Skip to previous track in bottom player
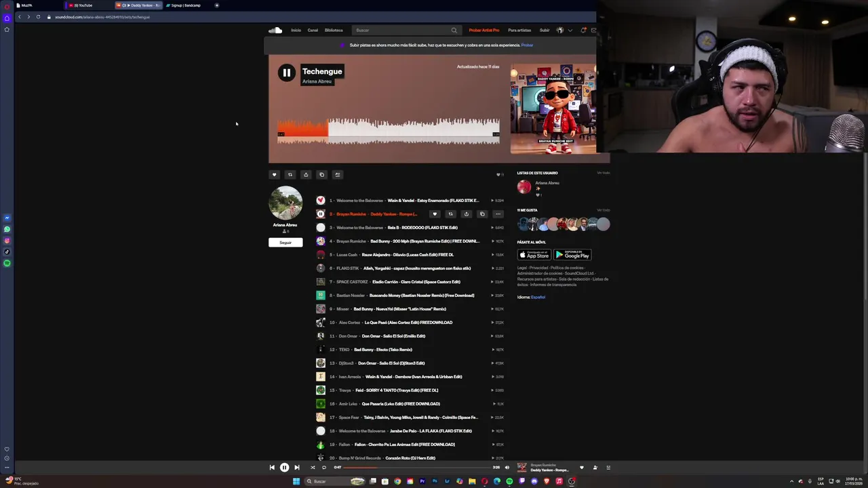The image size is (868, 488). [272, 468]
